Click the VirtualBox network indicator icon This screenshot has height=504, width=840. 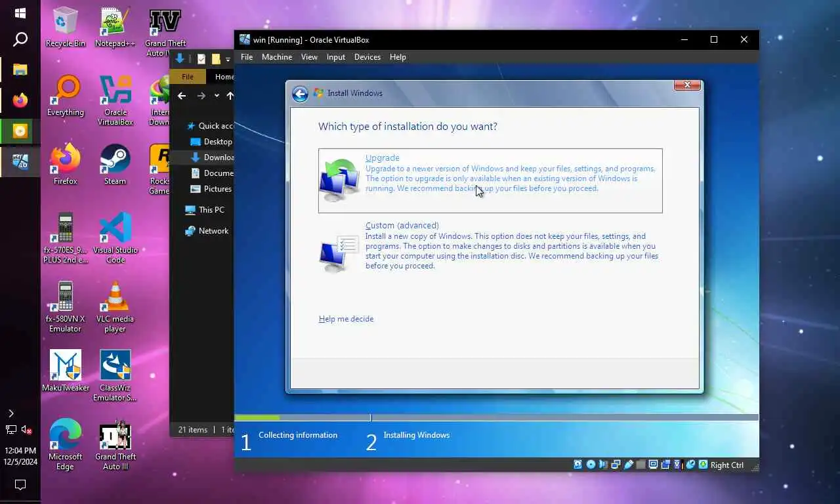coord(616,465)
